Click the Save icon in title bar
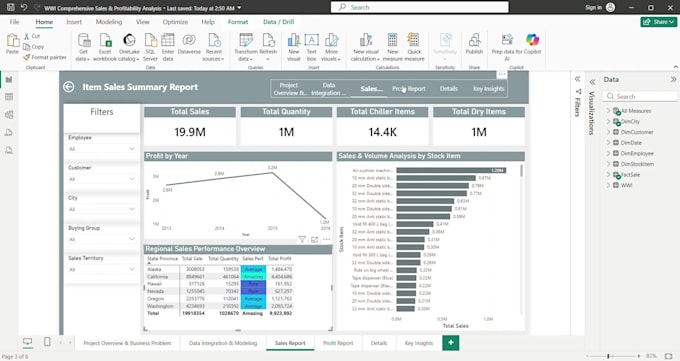 tap(11, 7)
